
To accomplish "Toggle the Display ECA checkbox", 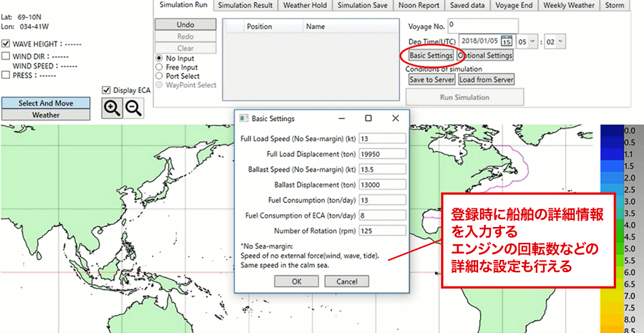I will 107,90.
